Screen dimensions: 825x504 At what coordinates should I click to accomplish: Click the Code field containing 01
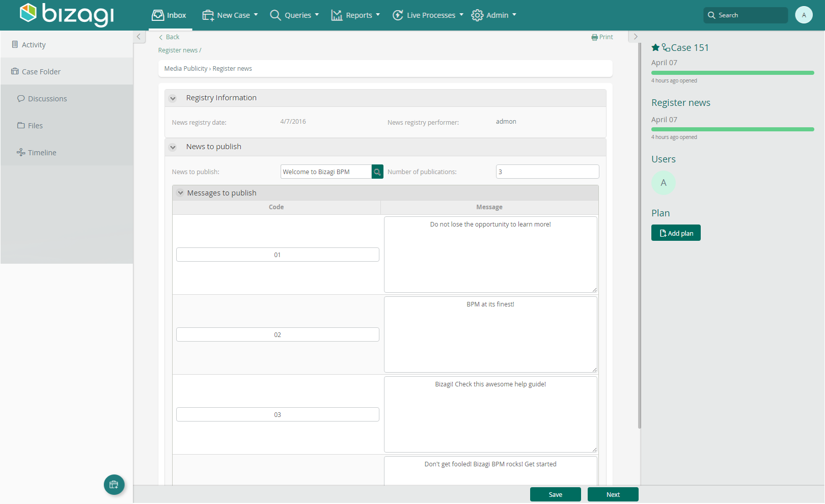(x=278, y=255)
